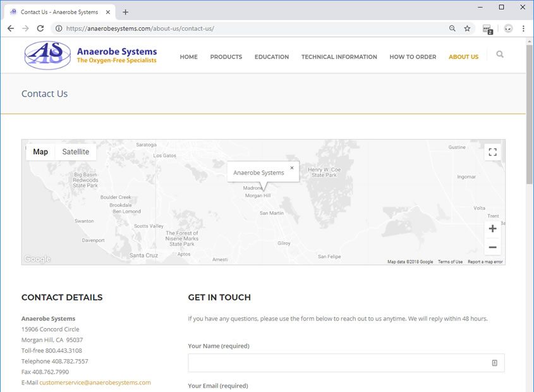Expand the About Us menu

[463, 57]
